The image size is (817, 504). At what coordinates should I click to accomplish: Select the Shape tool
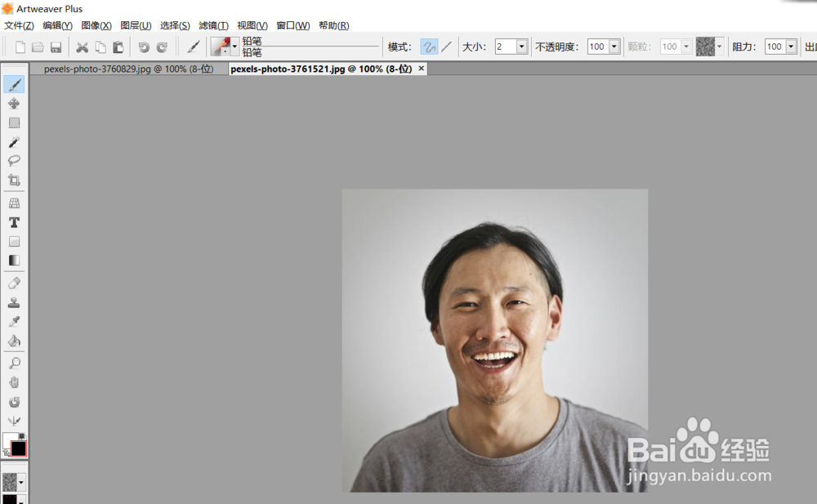pyautogui.click(x=14, y=241)
